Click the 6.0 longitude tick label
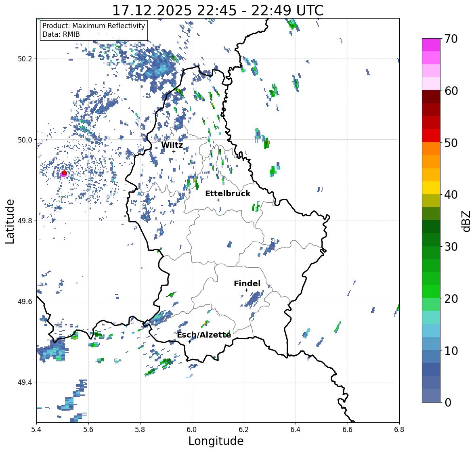Image resolution: width=476 pixels, height=451 pixels. pos(192,430)
